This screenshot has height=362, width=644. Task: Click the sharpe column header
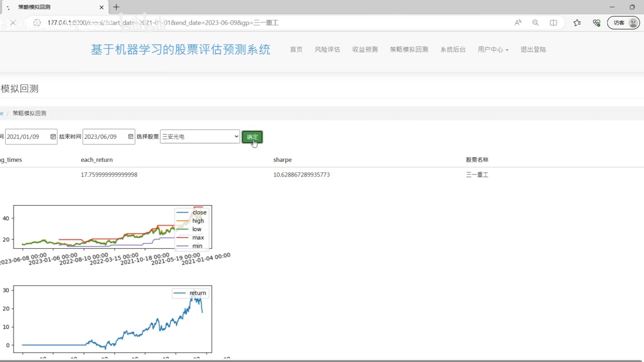(282, 160)
